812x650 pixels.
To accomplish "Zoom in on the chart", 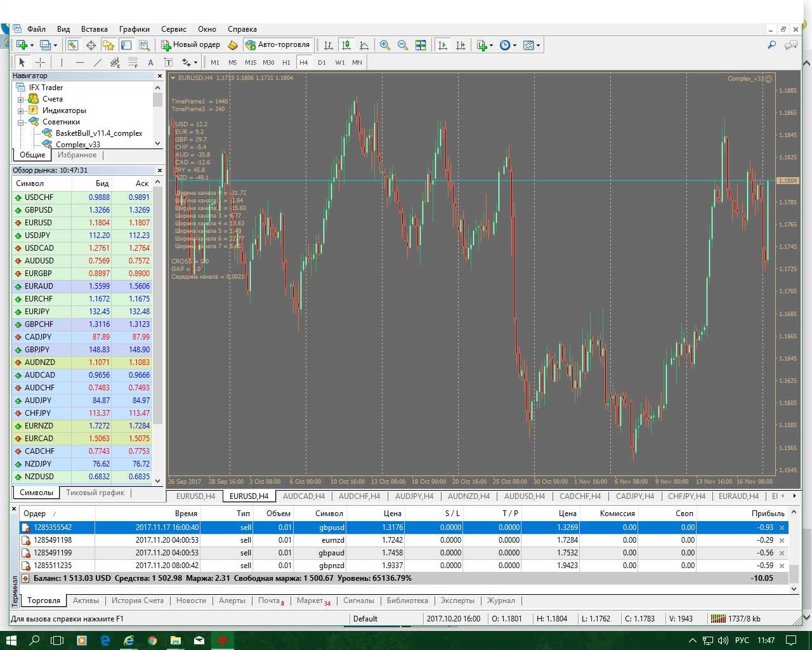I will pos(384,45).
